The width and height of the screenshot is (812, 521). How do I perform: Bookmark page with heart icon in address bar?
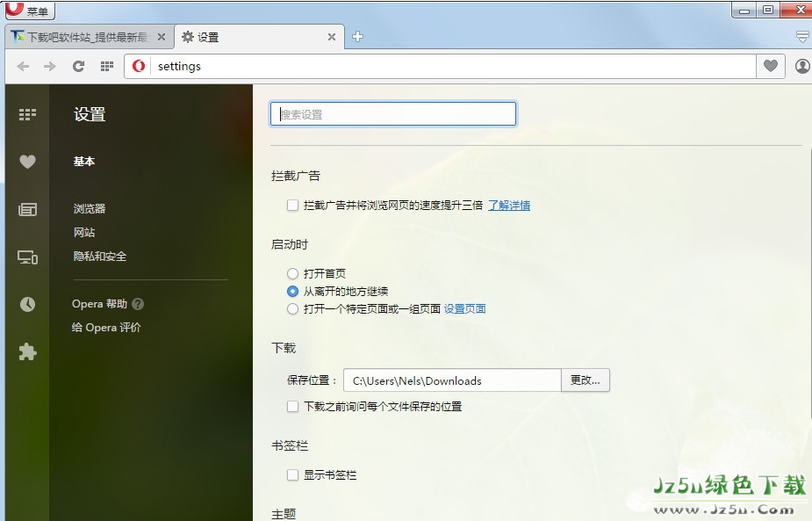point(771,67)
